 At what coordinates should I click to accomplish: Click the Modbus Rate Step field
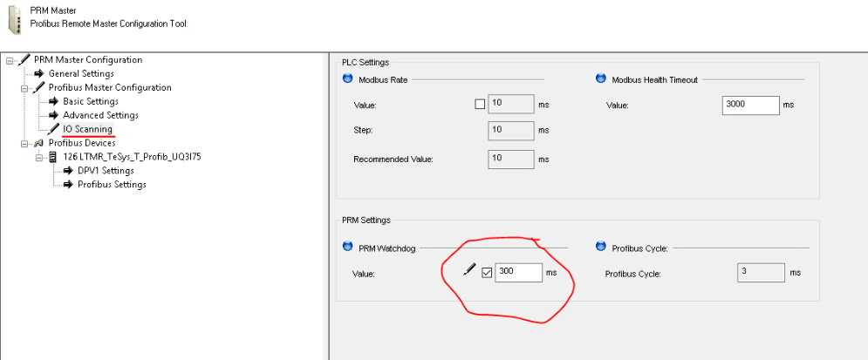click(x=511, y=131)
